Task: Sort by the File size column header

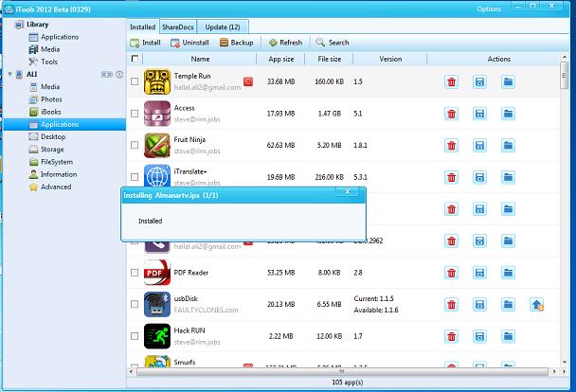Action: 329,59
